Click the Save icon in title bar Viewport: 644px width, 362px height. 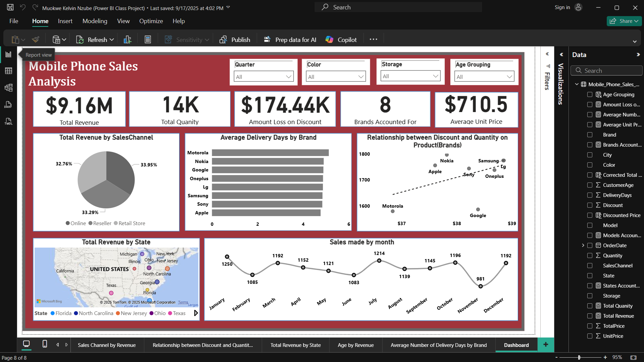(x=10, y=7)
